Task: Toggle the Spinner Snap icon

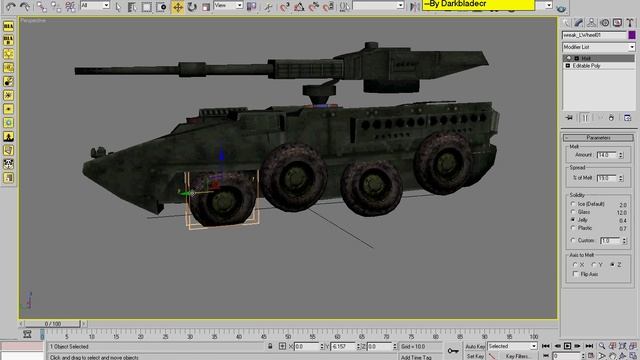Action: pyautogui.click(x=328, y=6)
